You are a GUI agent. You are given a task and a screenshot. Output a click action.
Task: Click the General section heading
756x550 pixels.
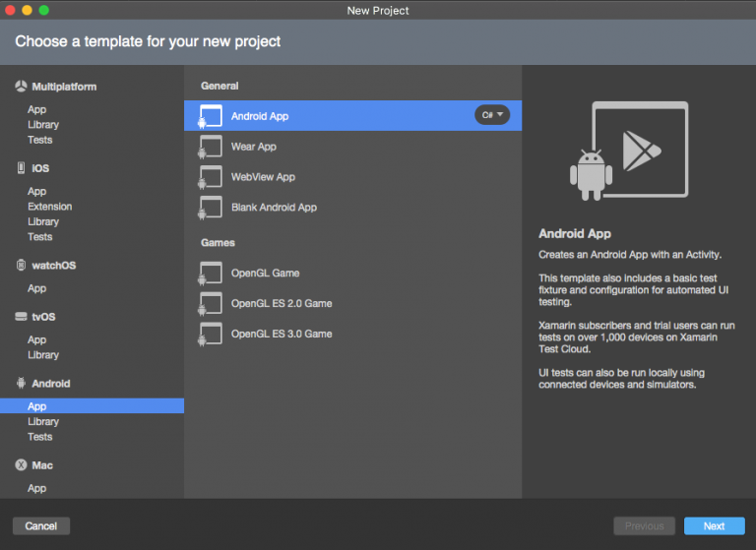point(220,86)
